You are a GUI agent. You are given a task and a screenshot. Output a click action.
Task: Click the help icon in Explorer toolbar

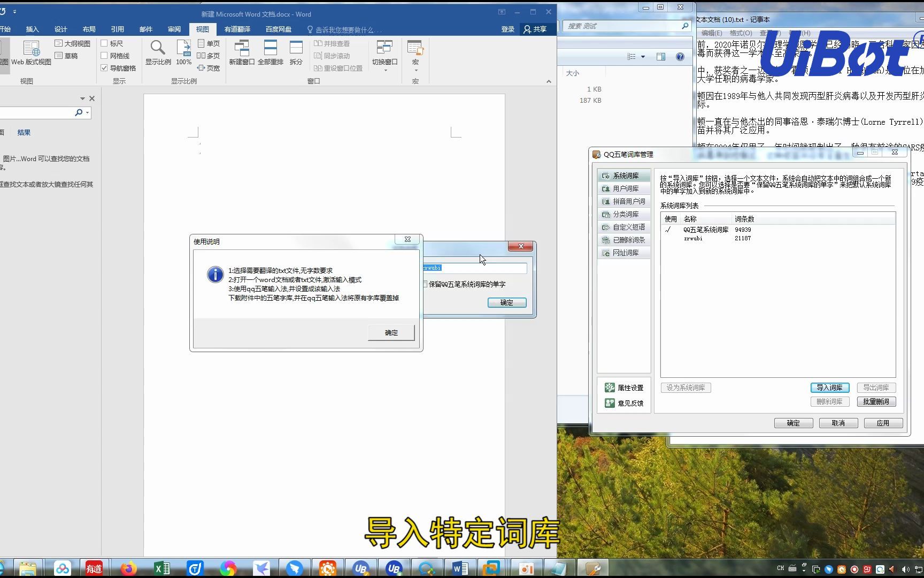[680, 57]
